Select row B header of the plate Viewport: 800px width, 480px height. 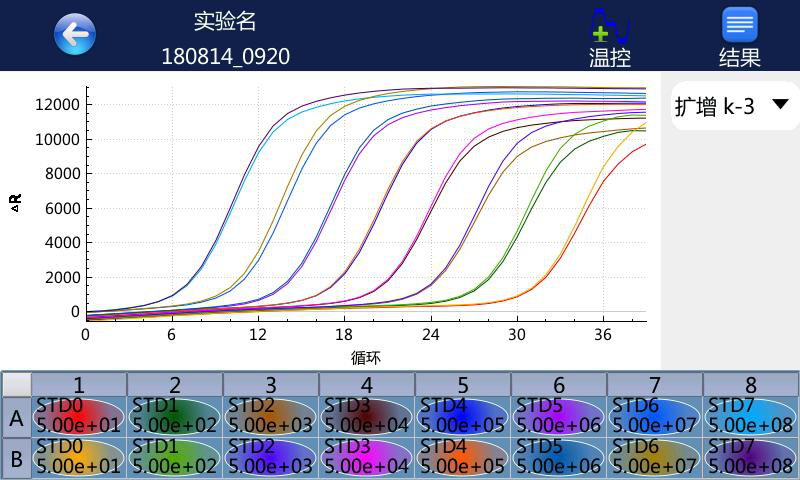(16, 457)
